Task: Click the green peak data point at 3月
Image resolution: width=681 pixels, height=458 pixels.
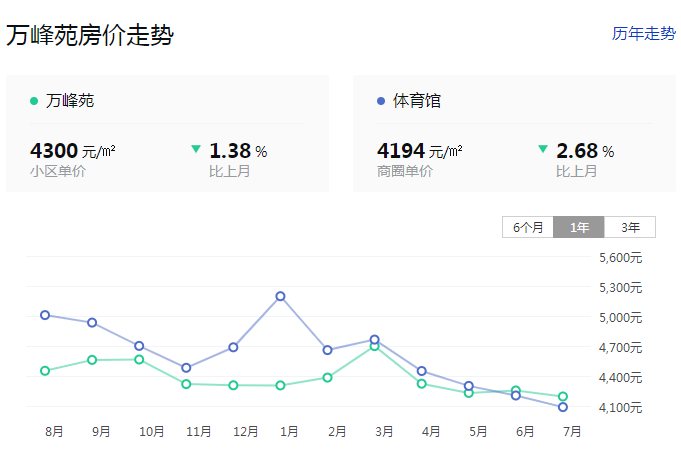Action: pyautogui.click(x=375, y=346)
